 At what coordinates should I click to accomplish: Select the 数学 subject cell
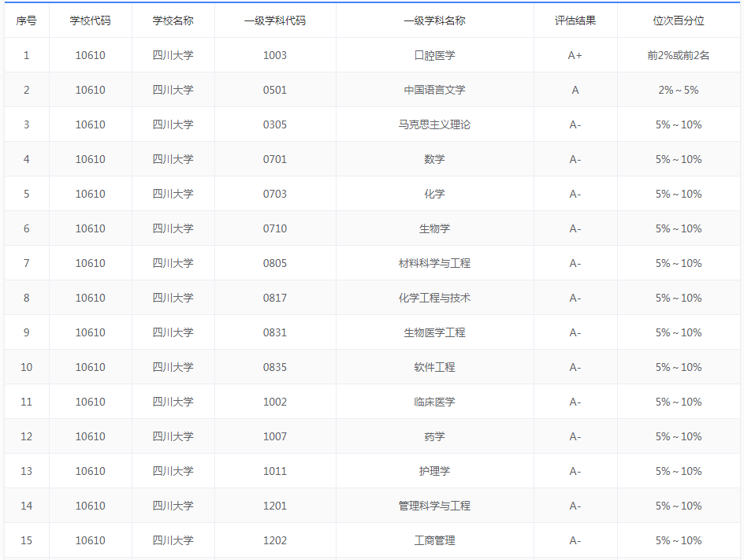pyautogui.click(x=434, y=159)
